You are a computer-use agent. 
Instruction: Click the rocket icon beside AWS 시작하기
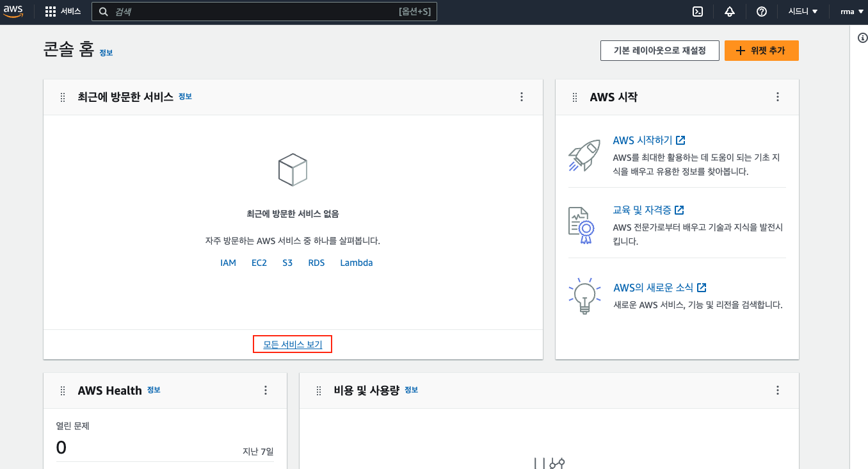[584, 155]
